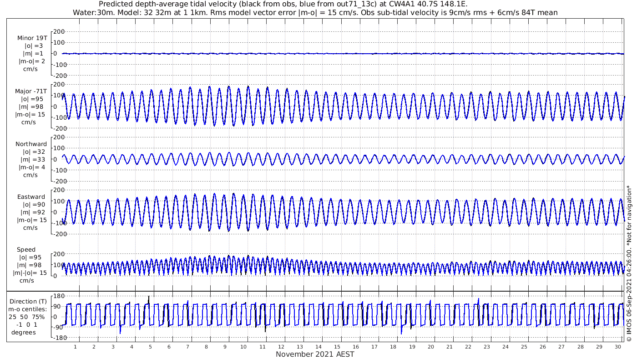Click day label '27' on the time axis
The height and width of the screenshot is (364, 637).
561,347
